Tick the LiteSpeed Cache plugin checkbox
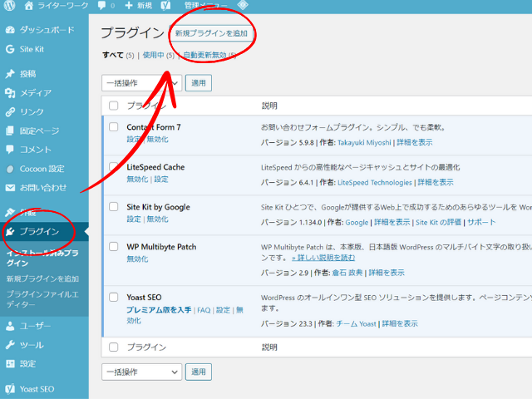The width and height of the screenshot is (532, 399). tap(114, 167)
